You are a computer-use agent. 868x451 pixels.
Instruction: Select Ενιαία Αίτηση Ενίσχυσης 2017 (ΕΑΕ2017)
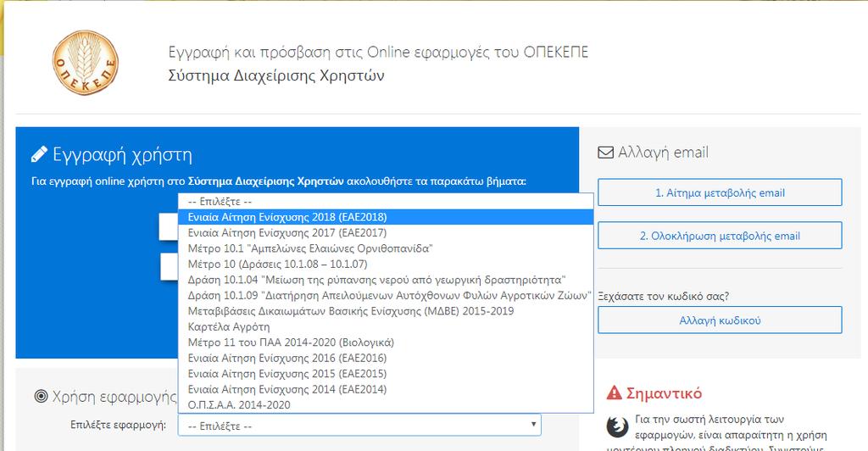coord(386,232)
